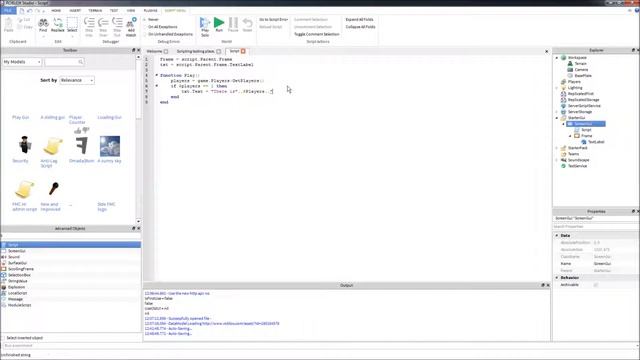The width and height of the screenshot is (640, 360).
Task: Collapse the Frame node in Explorer
Action: tap(570, 136)
